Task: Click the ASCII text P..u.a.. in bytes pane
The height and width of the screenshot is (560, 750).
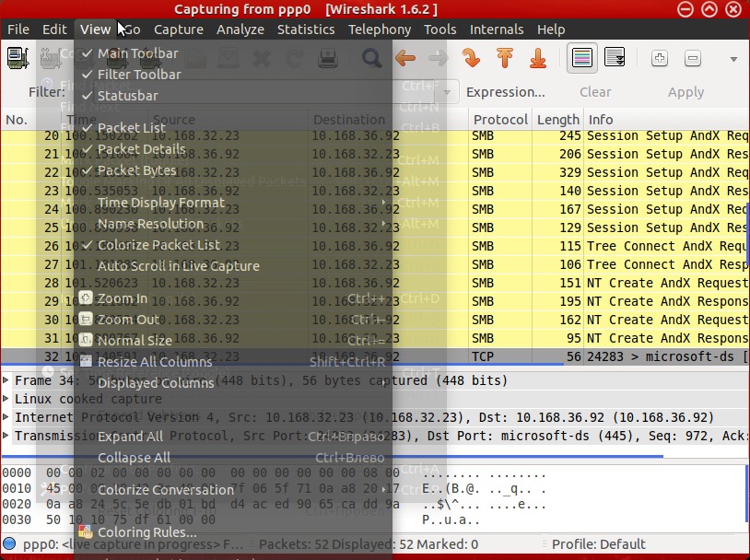Action: coord(451,519)
